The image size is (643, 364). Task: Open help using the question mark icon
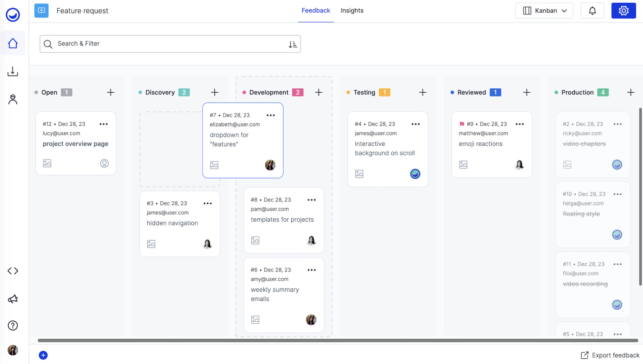13,325
